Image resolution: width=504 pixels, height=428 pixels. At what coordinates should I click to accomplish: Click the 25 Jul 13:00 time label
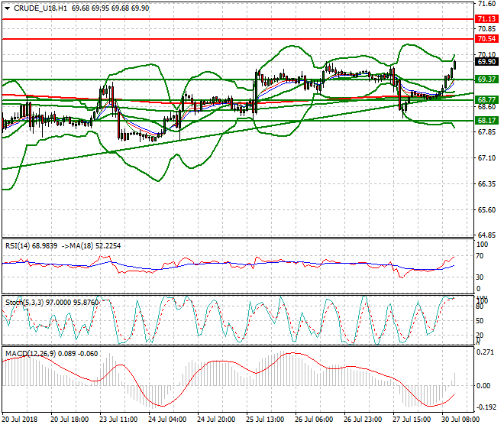click(x=265, y=420)
